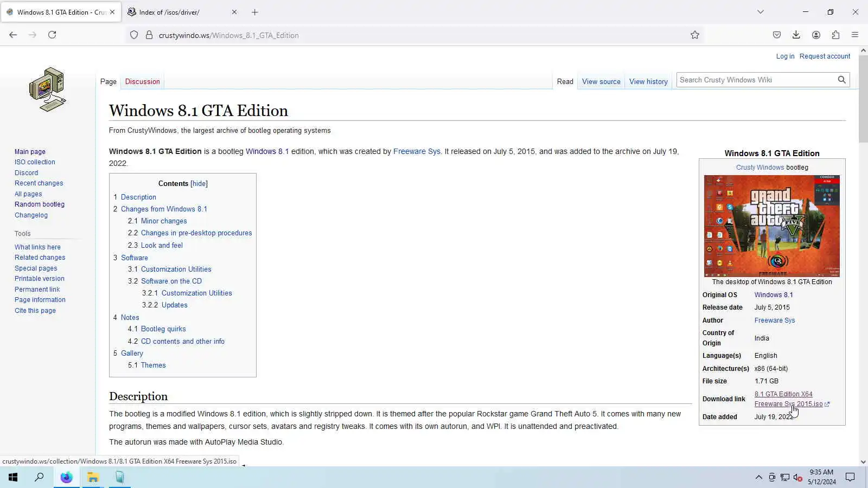Open the Discord sidebar link
The image size is (868, 488).
(x=26, y=173)
